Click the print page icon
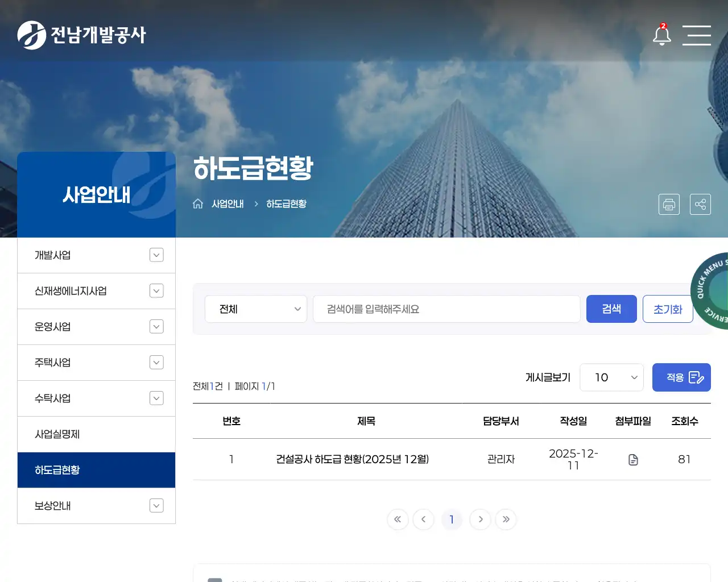The image size is (728, 582). pyautogui.click(x=669, y=204)
